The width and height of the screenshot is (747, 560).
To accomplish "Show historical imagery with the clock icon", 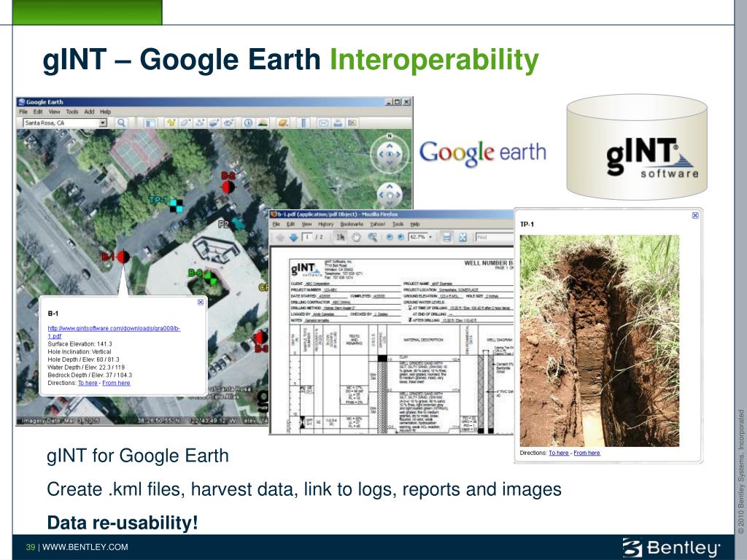I will [x=248, y=122].
